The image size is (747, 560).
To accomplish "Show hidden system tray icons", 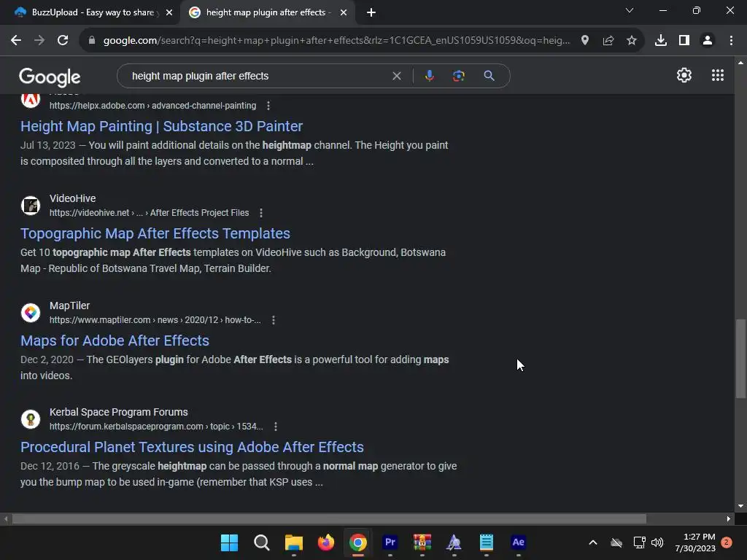I will click(593, 542).
